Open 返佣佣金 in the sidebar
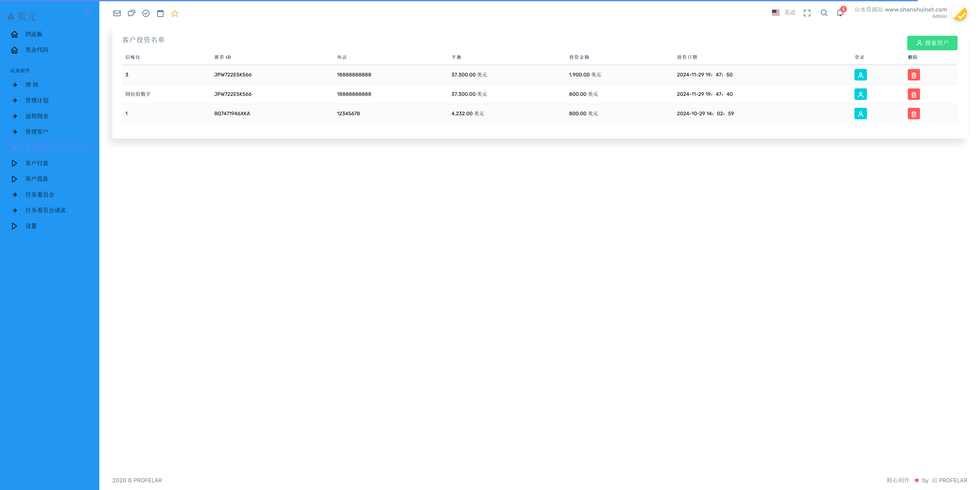 (36, 116)
